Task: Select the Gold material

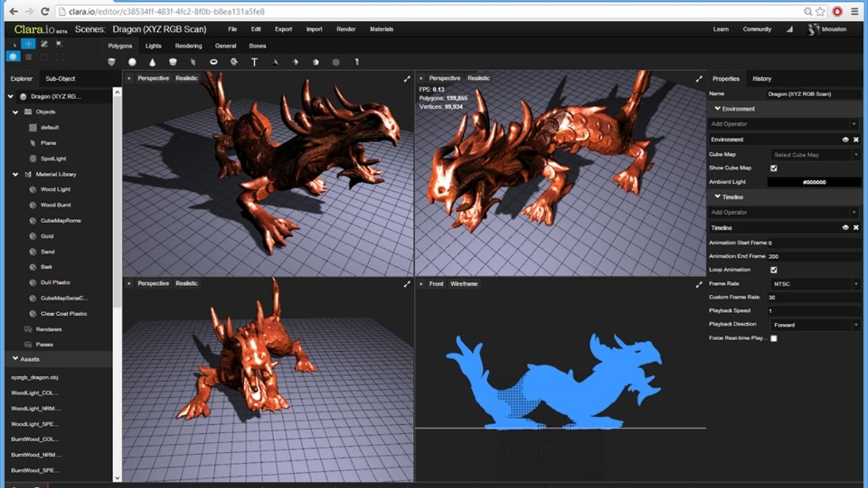Action: [x=47, y=236]
